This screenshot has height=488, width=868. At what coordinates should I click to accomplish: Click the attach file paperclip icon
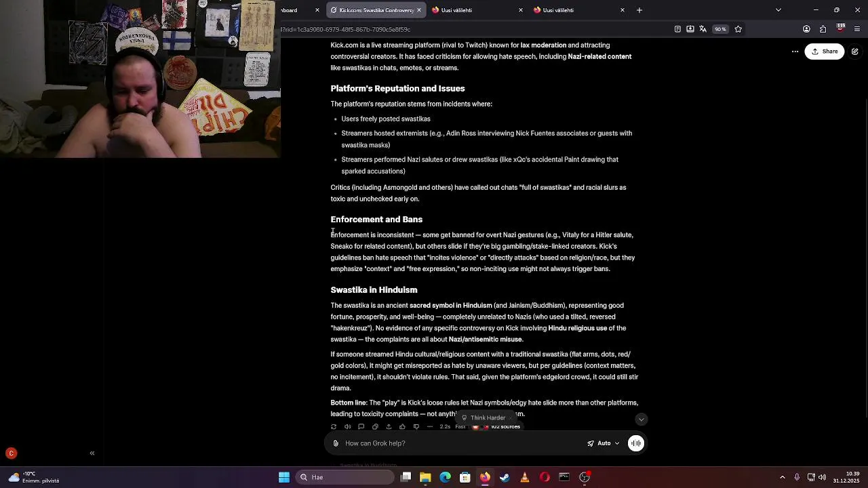[336, 443]
